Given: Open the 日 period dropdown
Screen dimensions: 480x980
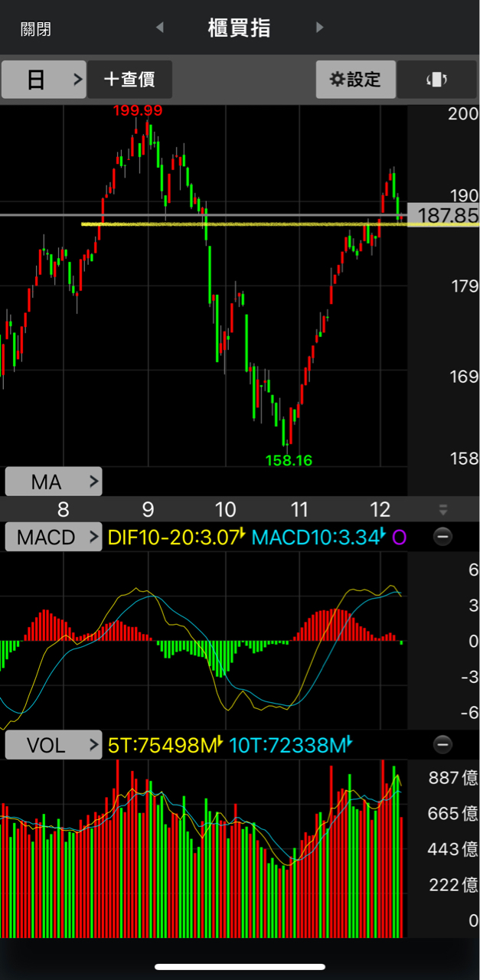Looking at the screenshot, I should point(44,80).
